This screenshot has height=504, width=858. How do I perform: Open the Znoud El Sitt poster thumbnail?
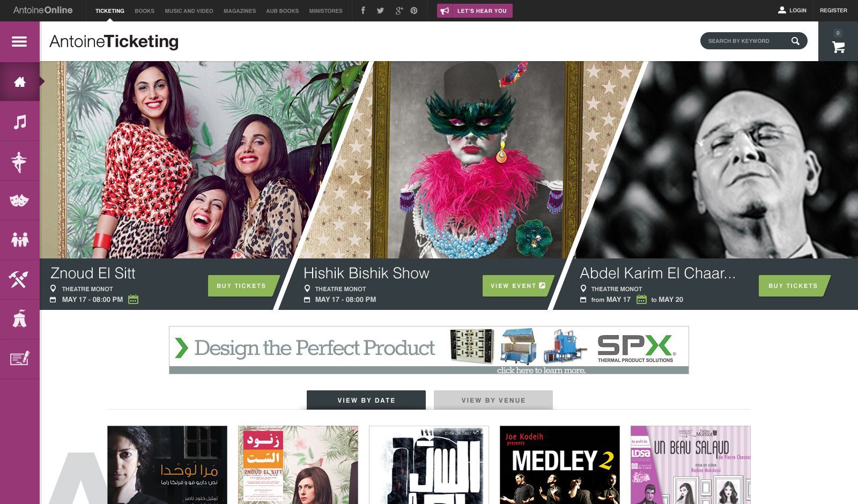point(298,465)
